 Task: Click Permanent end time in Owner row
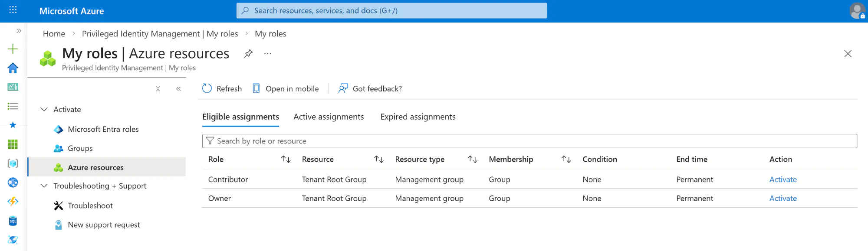[x=694, y=198]
